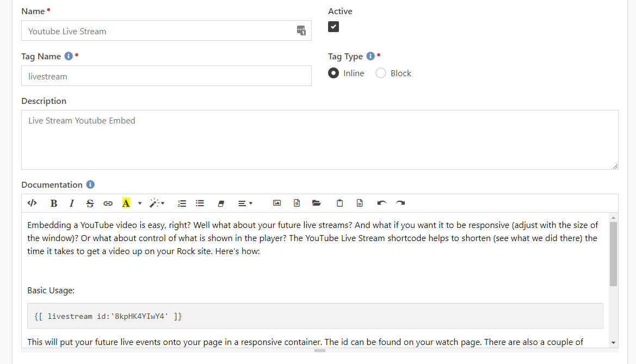
Task: Open the text color dropdown arrow
Action: pyautogui.click(x=139, y=203)
